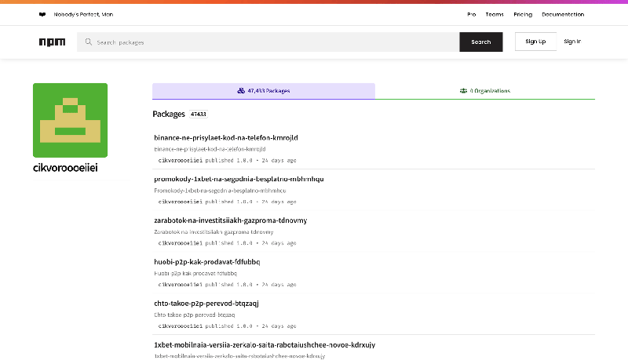Click publisher name under zarabotok package
This screenshot has width=628, height=364.
coord(181,243)
